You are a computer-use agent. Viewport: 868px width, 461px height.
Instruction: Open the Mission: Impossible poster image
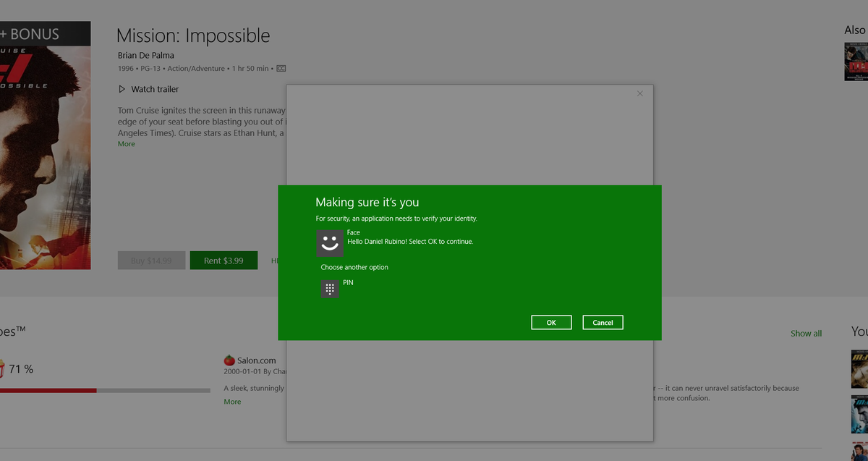click(x=45, y=145)
